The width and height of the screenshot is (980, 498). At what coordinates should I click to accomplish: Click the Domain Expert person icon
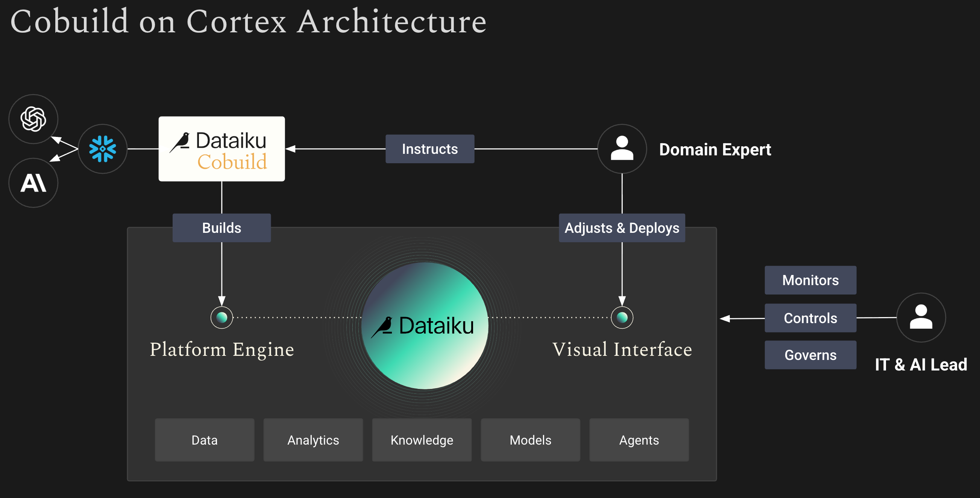622,149
